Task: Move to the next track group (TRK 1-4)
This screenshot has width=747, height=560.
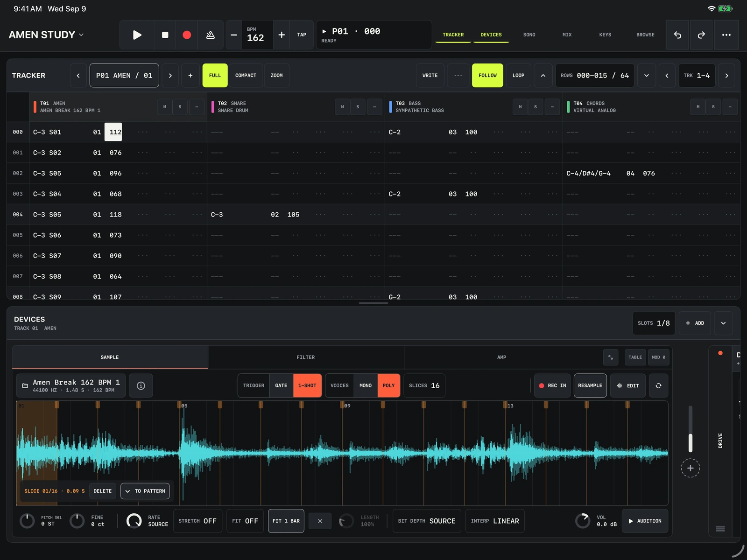Action: (726, 76)
